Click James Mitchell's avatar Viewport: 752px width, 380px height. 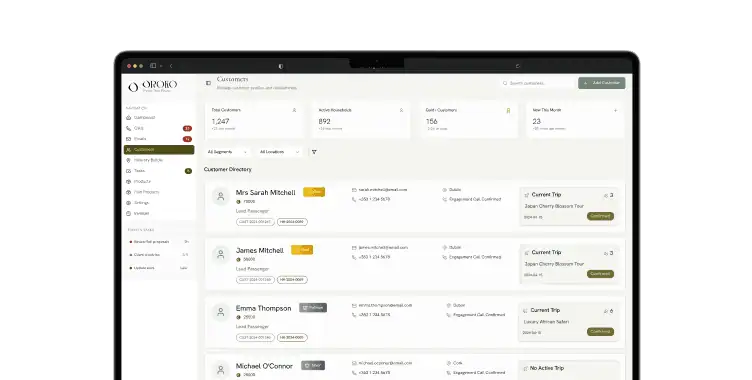221,254
